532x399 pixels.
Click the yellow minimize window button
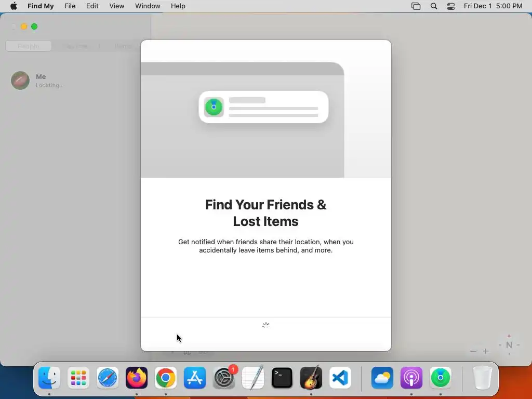coord(24,26)
